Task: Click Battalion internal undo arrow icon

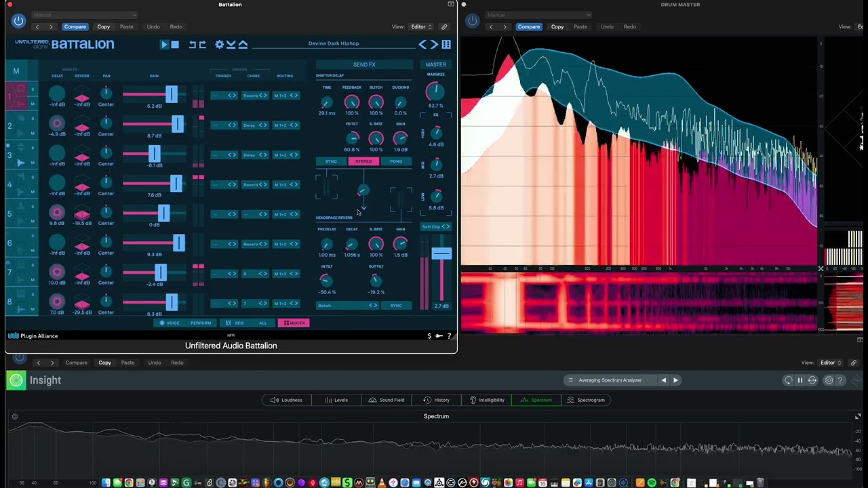Action: pos(193,45)
